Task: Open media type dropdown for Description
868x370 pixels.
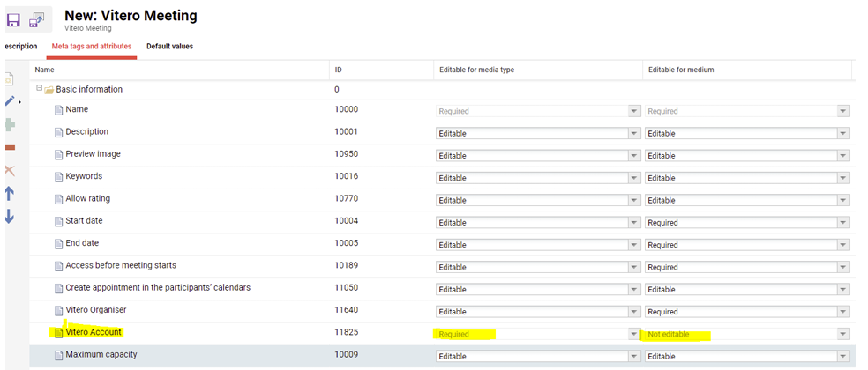Action: click(x=633, y=134)
